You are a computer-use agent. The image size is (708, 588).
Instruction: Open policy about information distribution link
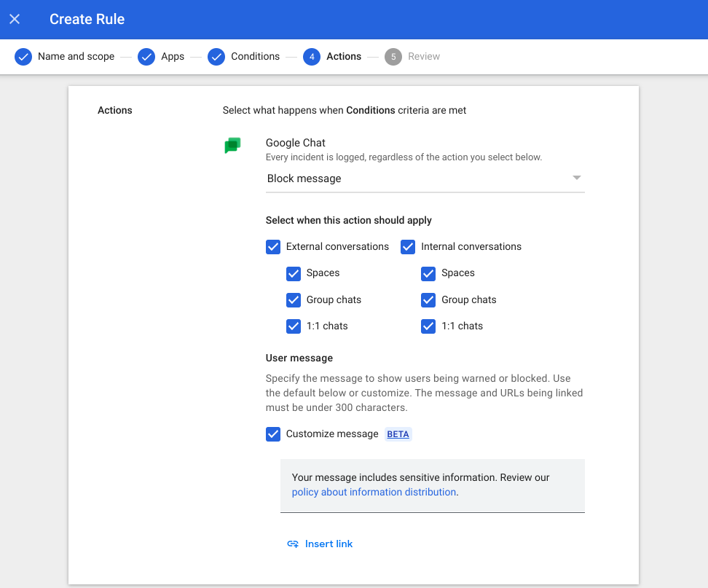(374, 493)
